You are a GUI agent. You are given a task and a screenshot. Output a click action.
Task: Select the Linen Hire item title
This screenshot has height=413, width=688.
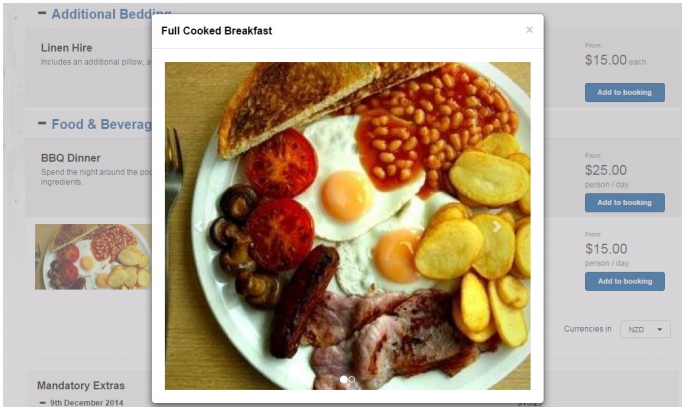tap(67, 48)
